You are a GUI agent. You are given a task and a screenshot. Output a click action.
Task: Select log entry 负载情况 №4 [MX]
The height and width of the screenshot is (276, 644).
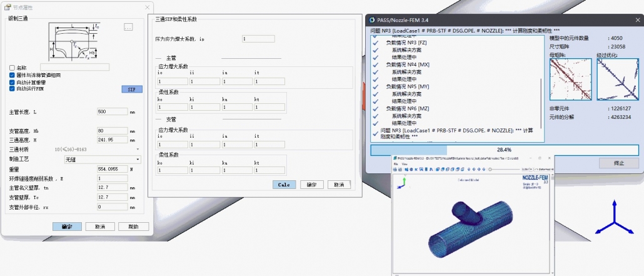(408, 64)
